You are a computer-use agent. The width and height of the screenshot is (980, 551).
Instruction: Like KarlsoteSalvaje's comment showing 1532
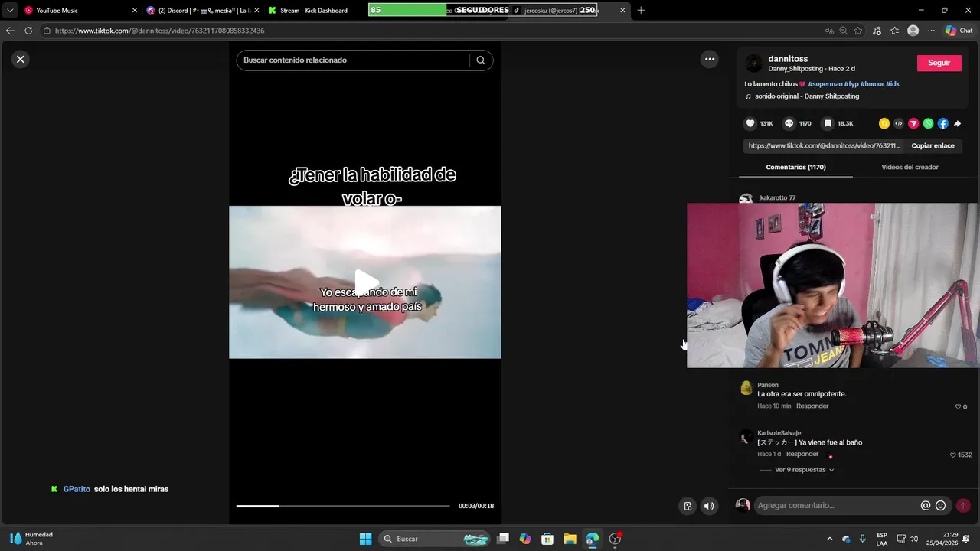tap(953, 455)
